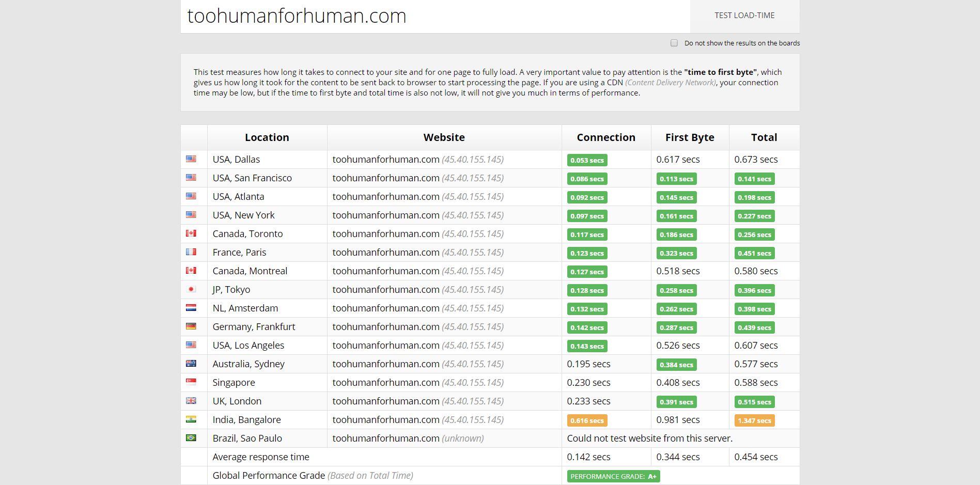980x485 pixels.
Task: Click the USA flag for New York row
Action: [x=191, y=215]
